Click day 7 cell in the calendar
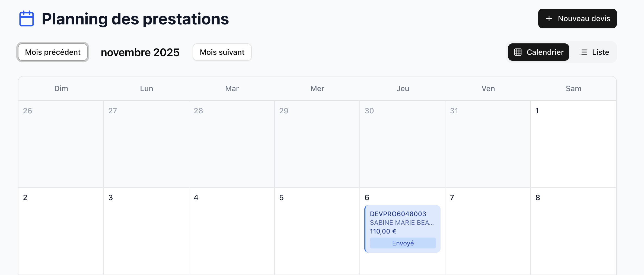Screen dimensions: 644x275 488,231
